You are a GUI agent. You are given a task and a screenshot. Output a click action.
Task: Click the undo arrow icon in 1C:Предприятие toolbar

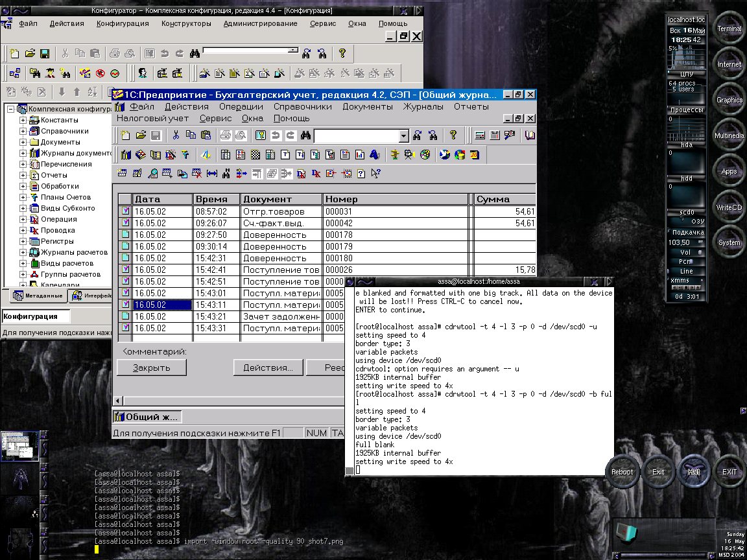(x=276, y=135)
